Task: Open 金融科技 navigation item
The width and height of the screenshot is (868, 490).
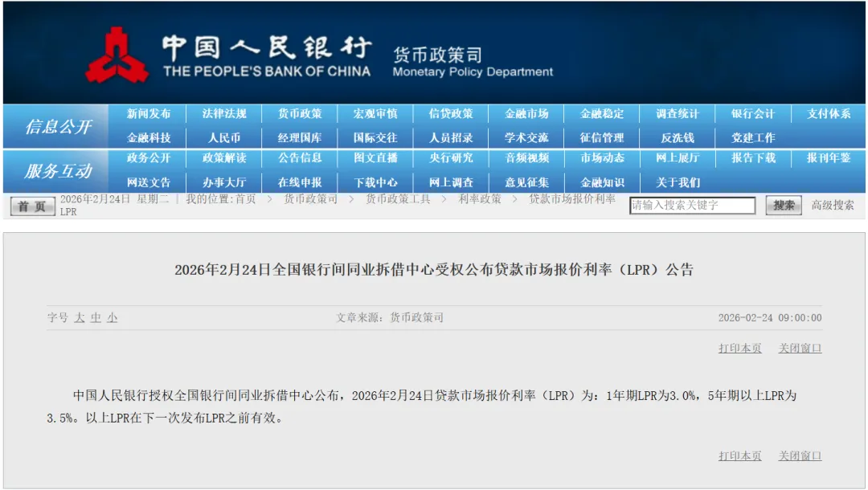Action: pos(149,137)
